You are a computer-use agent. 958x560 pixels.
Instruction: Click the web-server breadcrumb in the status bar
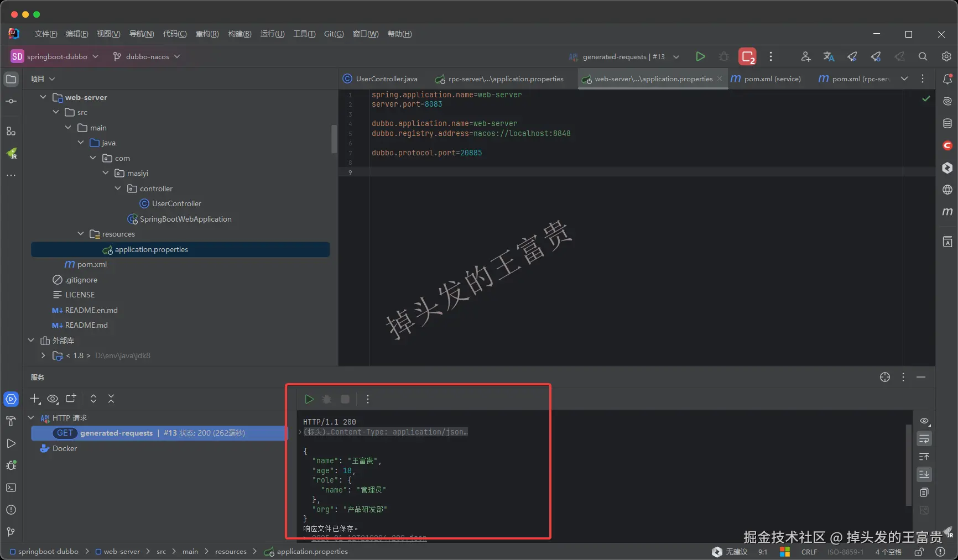pos(117,551)
